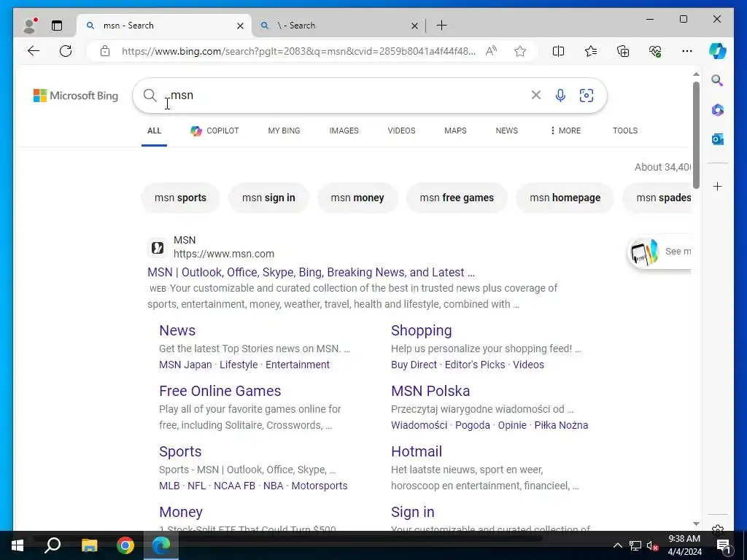Activate Read aloud icon in address bar
Screen dimensions: 747x560
point(491,51)
